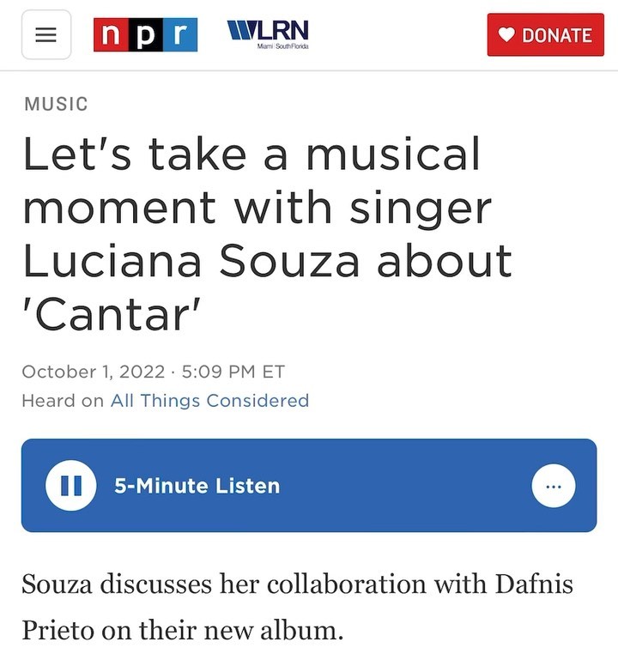The width and height of the screenshot is (618, 672).
Task: Open more options ellipsis in audio player
Action: 554,486
